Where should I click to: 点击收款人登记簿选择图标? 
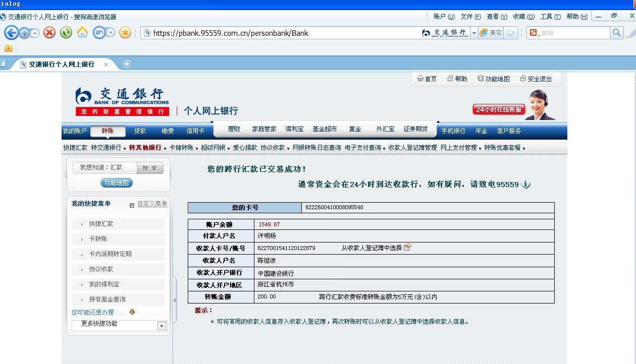click(407, 247)
